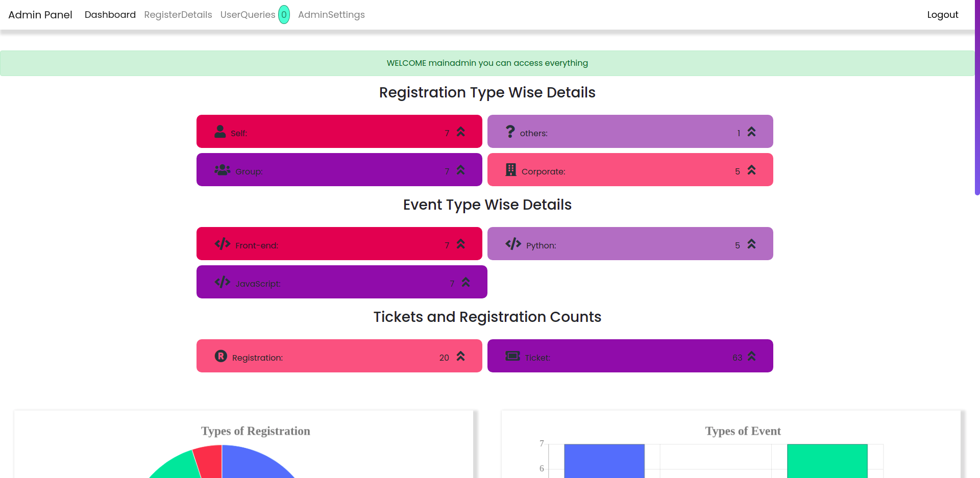The height and width of the screenshot is (478, 980).
Task: Click the question mark icon beside others
Action: coord(510,132)
